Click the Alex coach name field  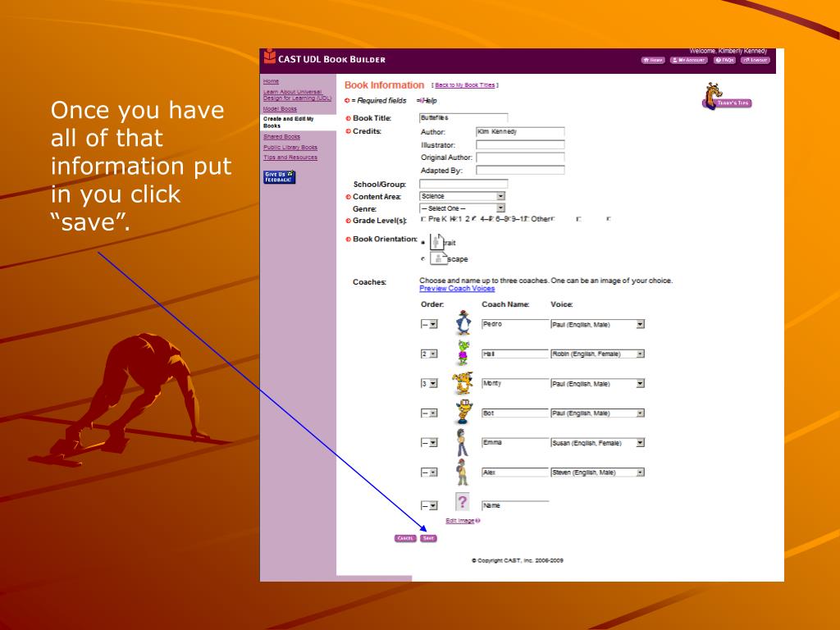(x=515, y=472)
